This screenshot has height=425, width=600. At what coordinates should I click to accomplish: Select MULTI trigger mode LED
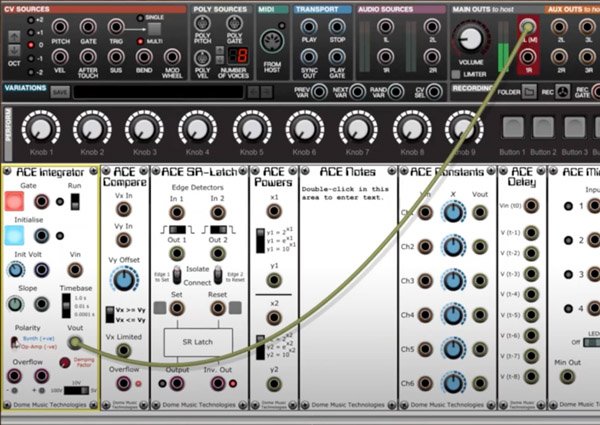coord(140,41)
